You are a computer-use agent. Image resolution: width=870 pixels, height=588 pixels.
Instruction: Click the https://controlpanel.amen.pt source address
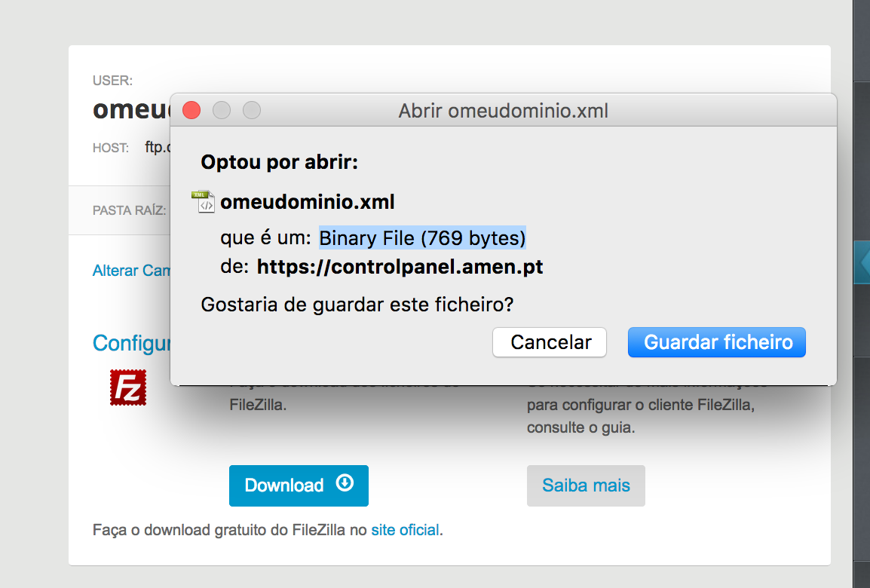pos(400,267)
